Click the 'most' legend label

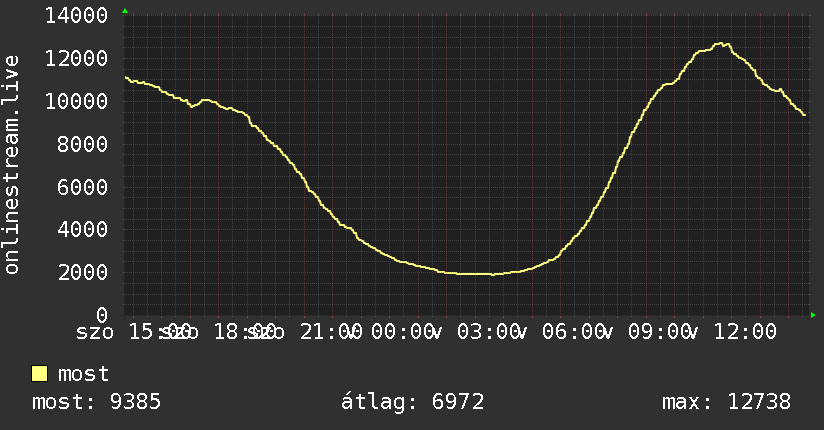click(84, 374)
